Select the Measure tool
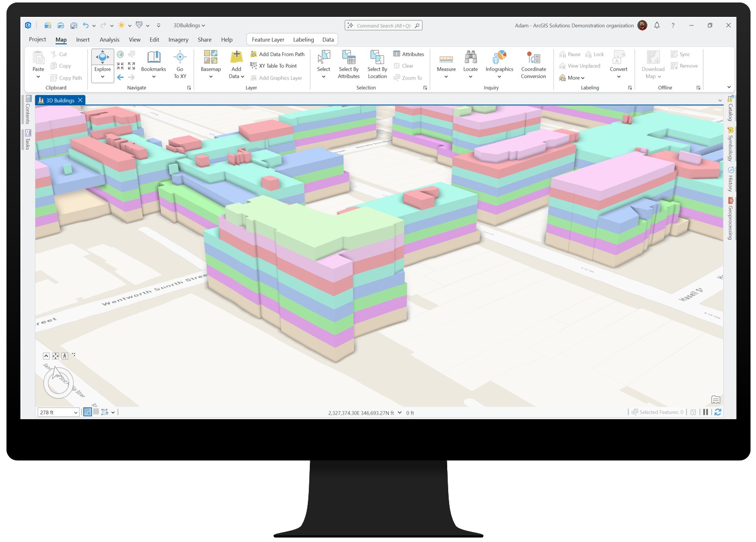The height and width of the screenshot is (542, 756). click(446, 64)
